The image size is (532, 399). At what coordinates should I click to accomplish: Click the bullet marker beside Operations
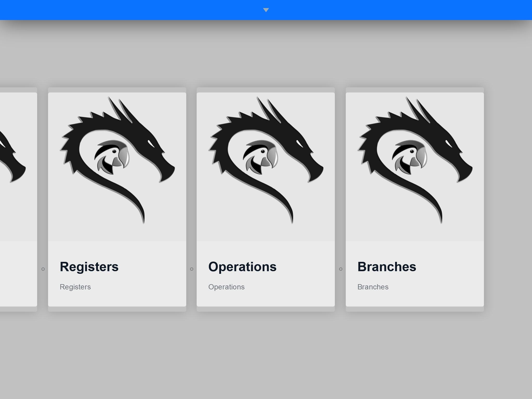[192, 269]
